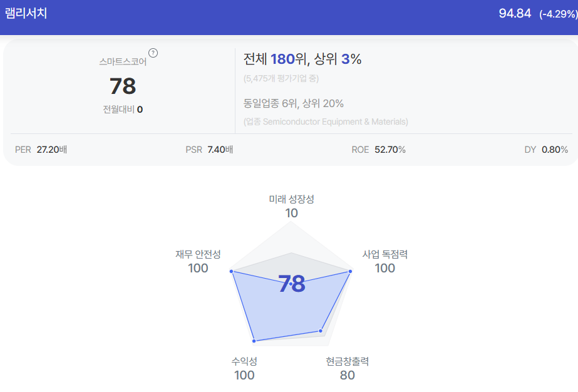Click the 78 score in radar center
The height and width of the screenshot is (392, 578).
click(x=292, y=284)
